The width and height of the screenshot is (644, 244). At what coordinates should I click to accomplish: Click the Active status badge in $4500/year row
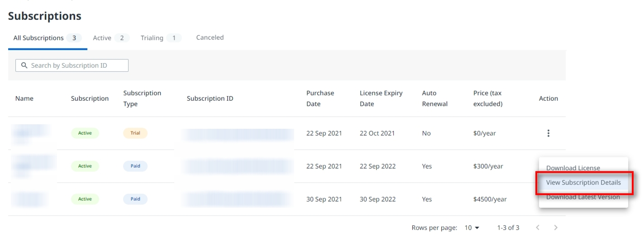(85, 199)
